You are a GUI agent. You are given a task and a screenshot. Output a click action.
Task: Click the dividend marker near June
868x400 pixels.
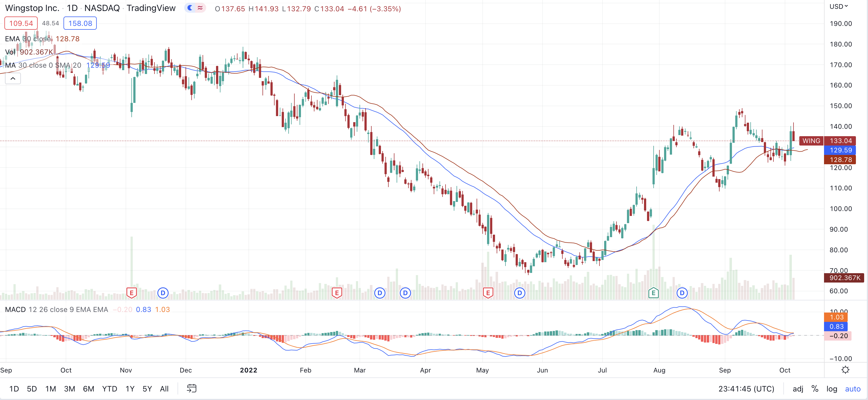point(519,293)
